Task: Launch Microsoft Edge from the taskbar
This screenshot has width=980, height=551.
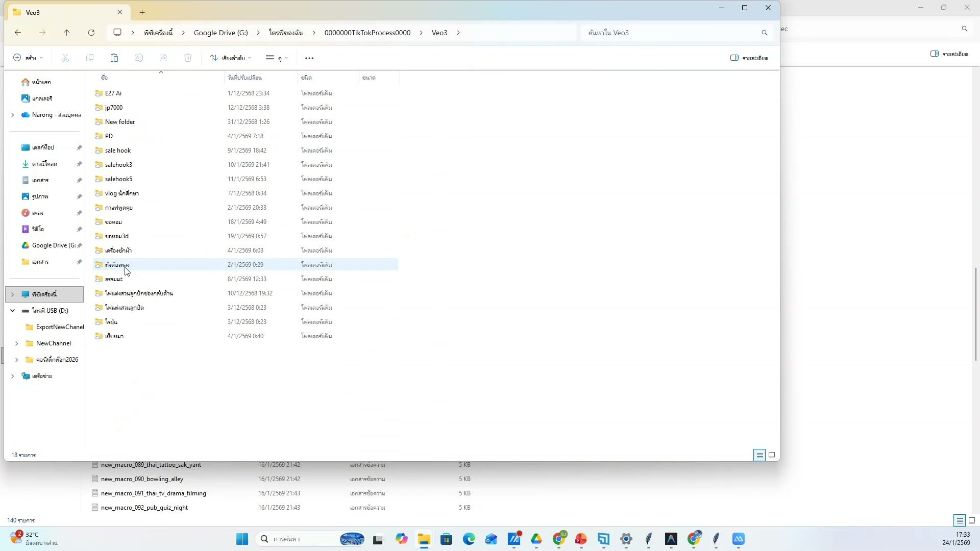Action: coord(469,539)
